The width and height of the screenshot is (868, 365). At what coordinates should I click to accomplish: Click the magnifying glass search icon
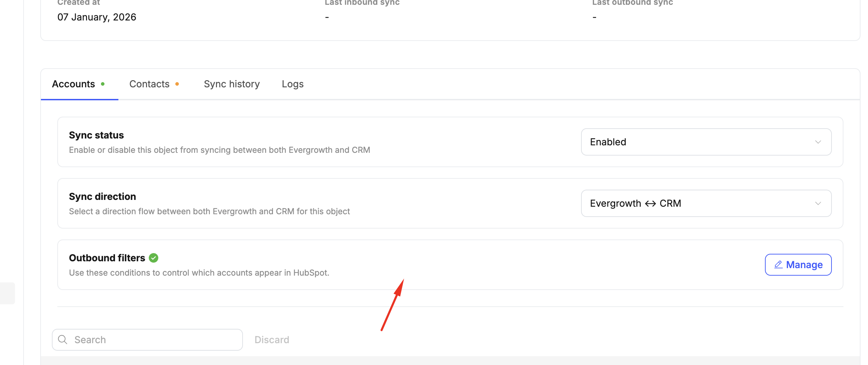[x=63, y=339]
